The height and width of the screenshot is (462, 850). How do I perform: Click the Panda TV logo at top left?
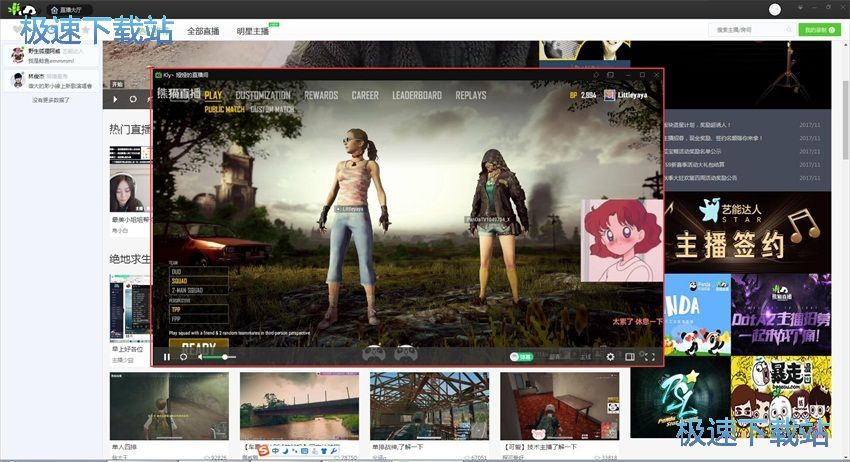[22, 9]
